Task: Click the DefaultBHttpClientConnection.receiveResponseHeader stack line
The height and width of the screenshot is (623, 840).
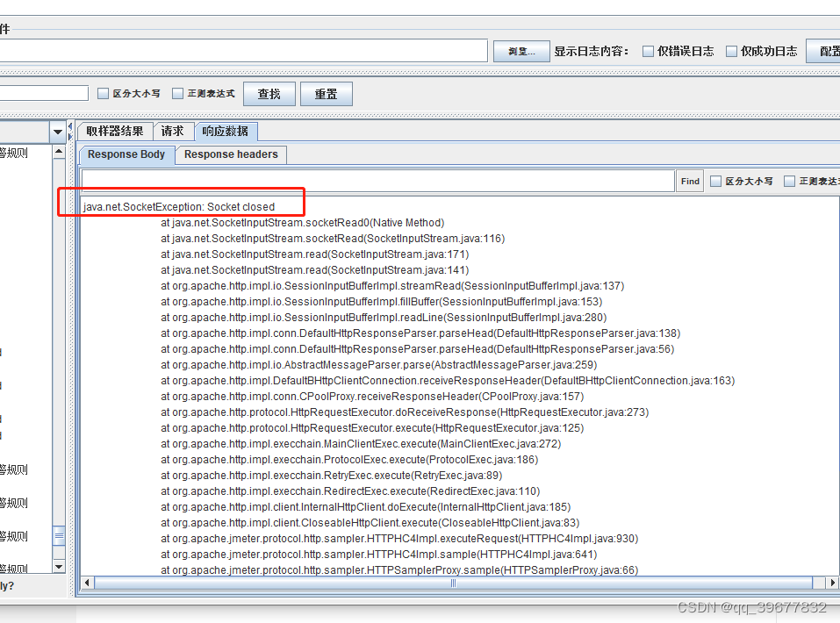Action: click(x=448, y=381)
